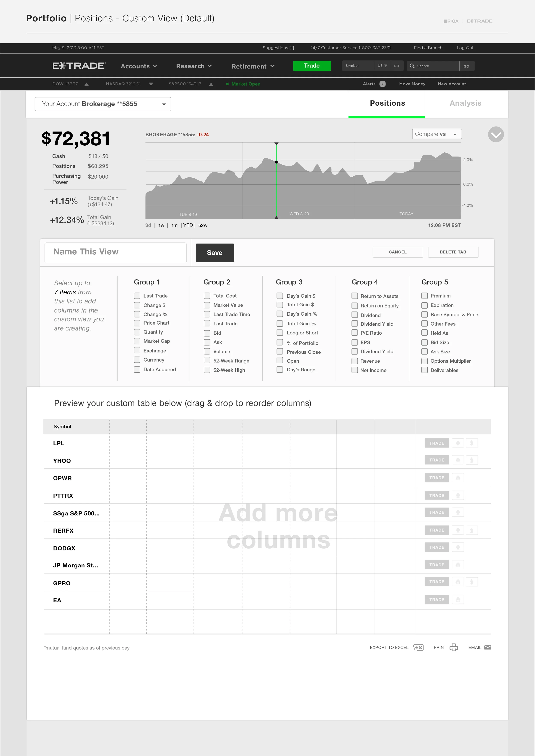
Task: Switch to the Analysis tab
Action: 466,103
